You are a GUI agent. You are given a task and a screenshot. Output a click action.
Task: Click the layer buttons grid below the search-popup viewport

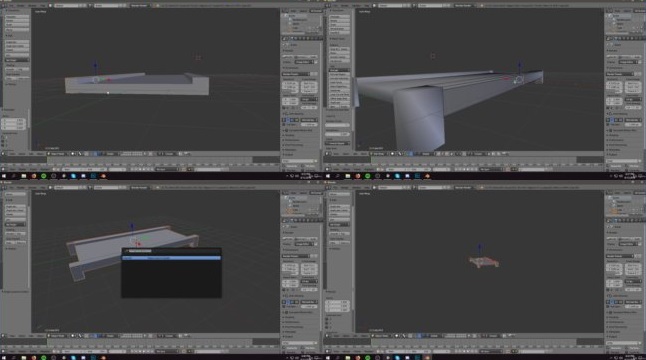pos(131,336)
